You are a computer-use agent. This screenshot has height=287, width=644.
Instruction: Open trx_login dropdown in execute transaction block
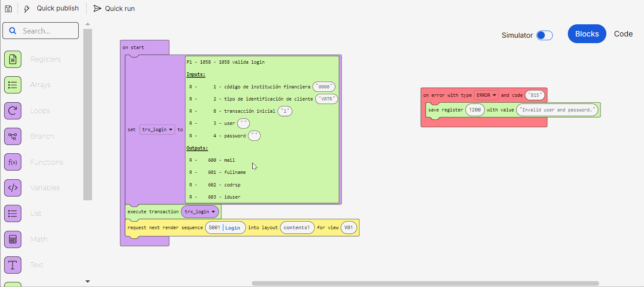(200, 212)
